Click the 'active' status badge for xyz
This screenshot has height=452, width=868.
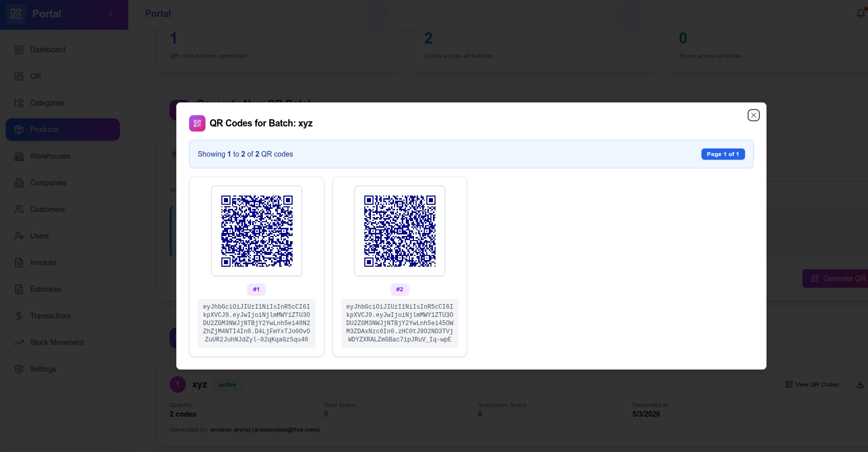tap(228, 384)
